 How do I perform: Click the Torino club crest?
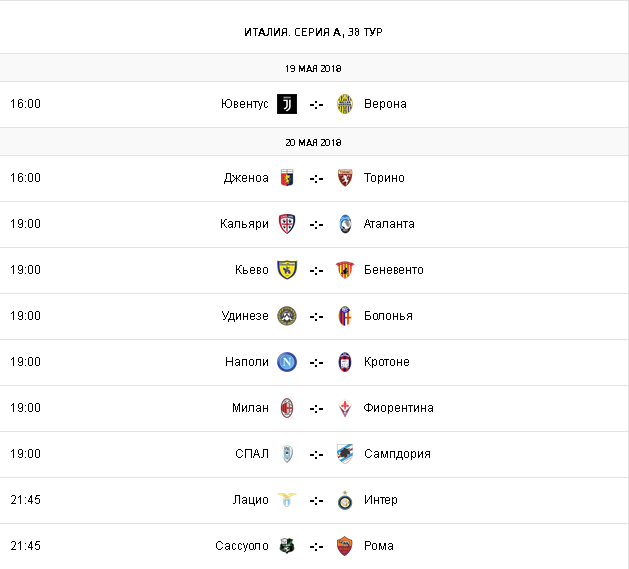click(345, 178)
